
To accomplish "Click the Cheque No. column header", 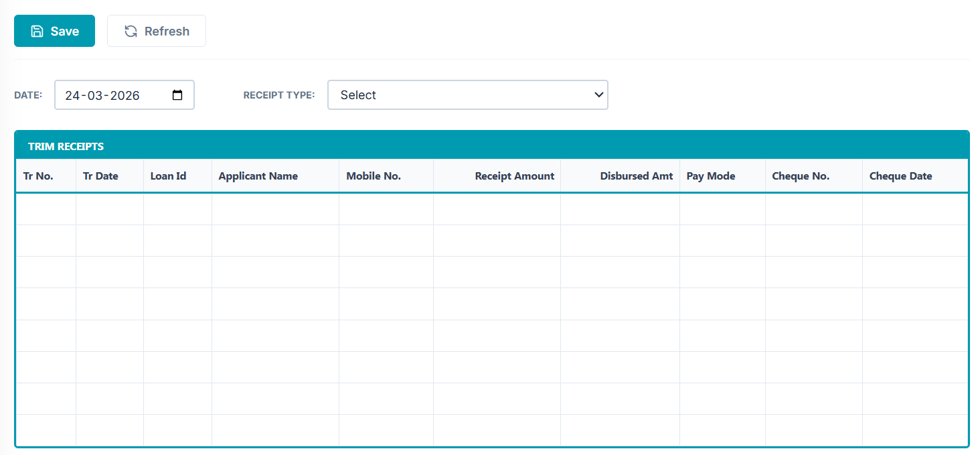I will coord(800,176).
